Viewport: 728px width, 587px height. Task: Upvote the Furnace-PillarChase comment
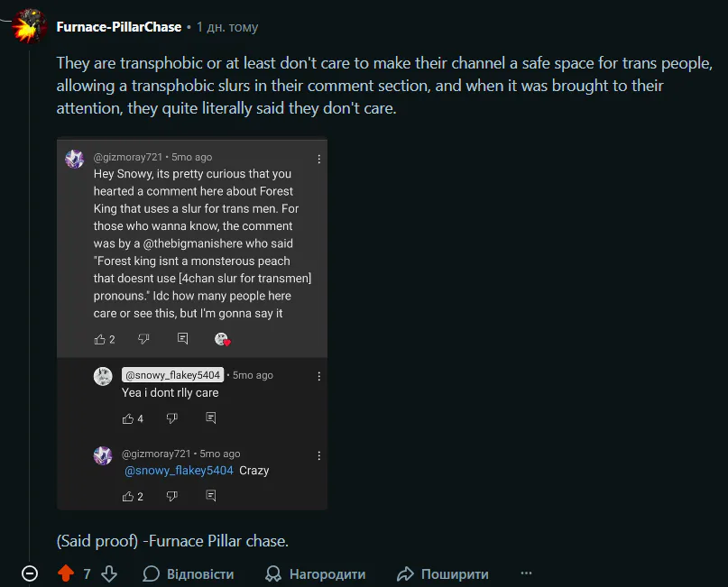(x=65, y=573)
